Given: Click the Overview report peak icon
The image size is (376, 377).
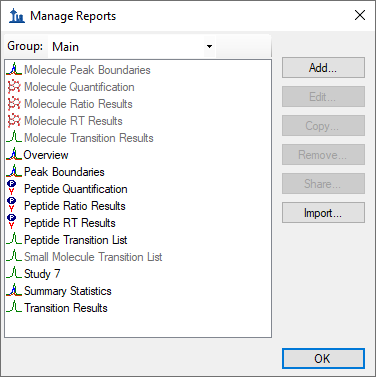Looking at the screenshot, I should [14, 154].
